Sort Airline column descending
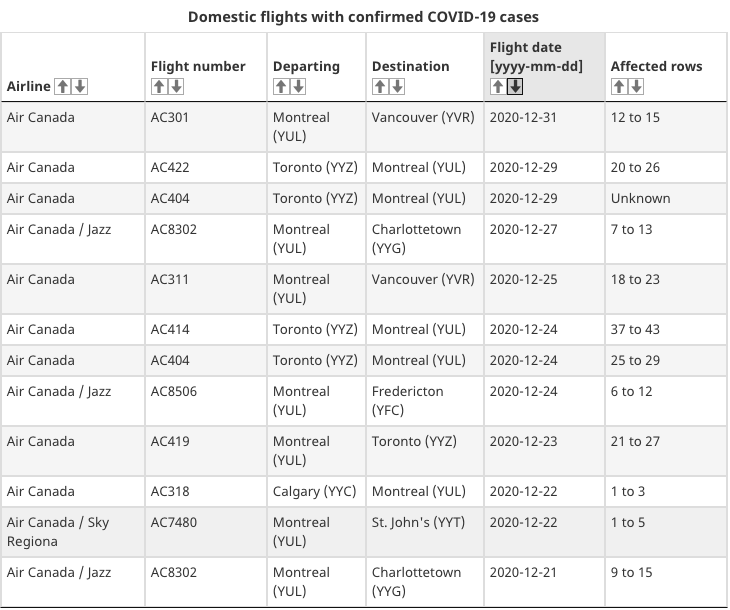The height and width of the screenshot is (610, 730). (x=80, y=87)
